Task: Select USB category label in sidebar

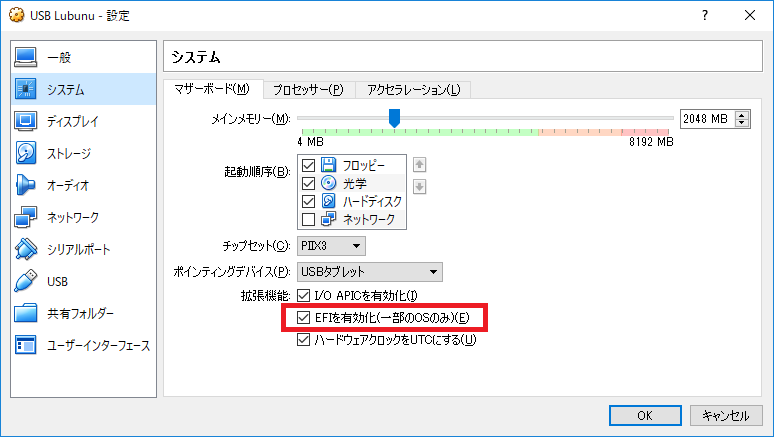Action: pyautogui.click(x=57, y=281)
